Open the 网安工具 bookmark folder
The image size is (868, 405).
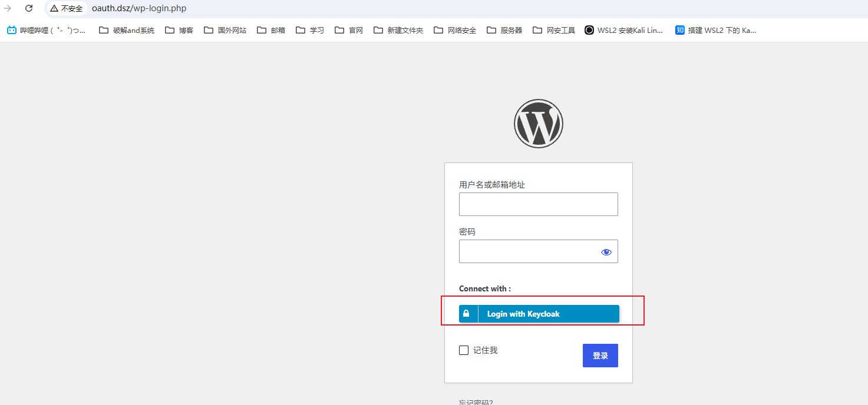[553, 30]
